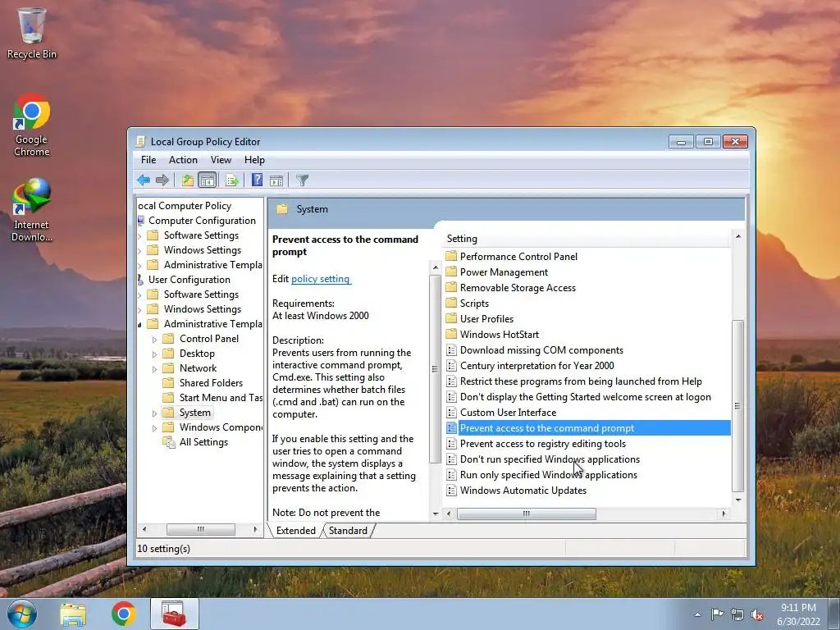Expand the Desktop tree node
Viewport: 840px width, 630px height.
[x=154, y=354]
